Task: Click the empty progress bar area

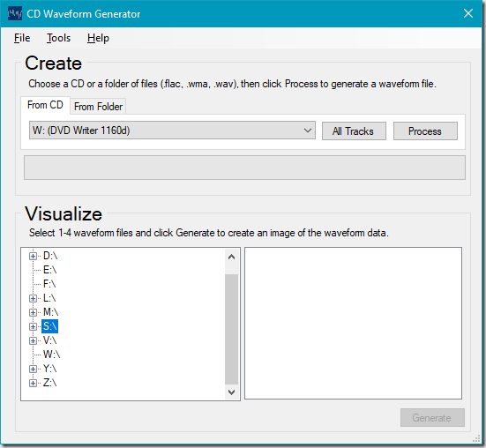Action: pyautogui.click(x=244, y=168)
